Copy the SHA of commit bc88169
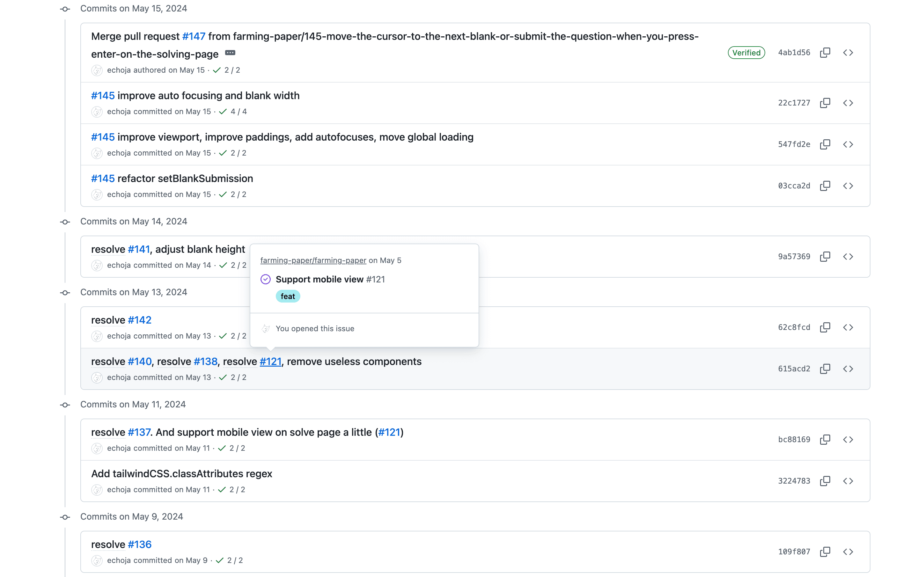924x577 pixels. (x=825, y=439)
